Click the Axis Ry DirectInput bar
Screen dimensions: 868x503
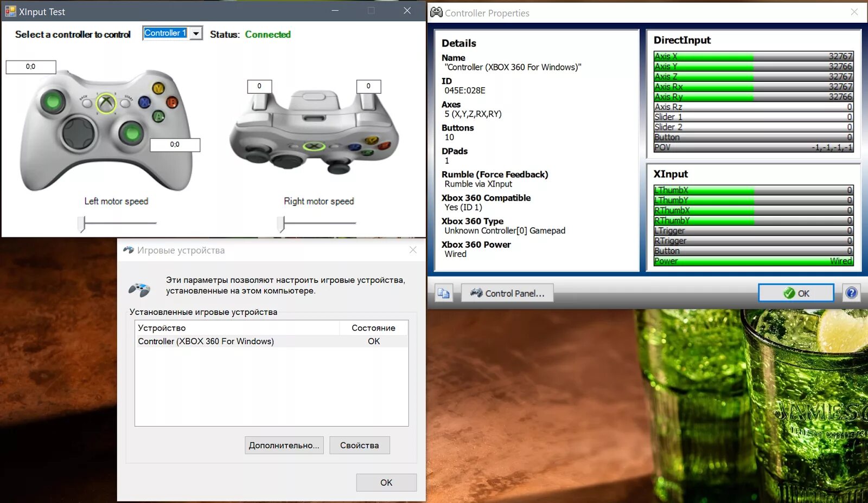[754, 97]
